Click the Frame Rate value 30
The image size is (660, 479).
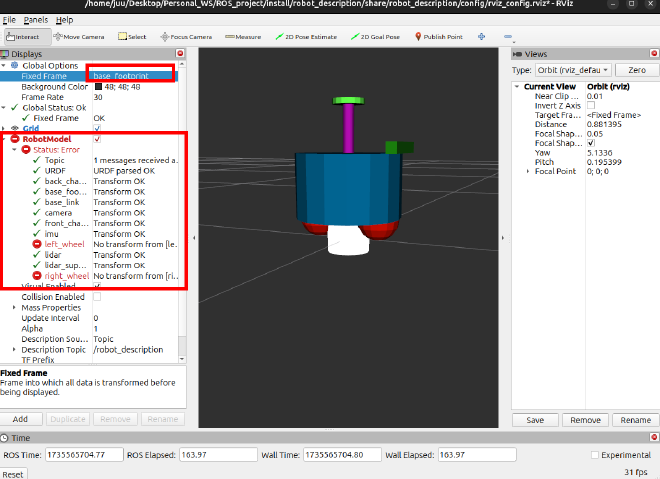point(98,97)
